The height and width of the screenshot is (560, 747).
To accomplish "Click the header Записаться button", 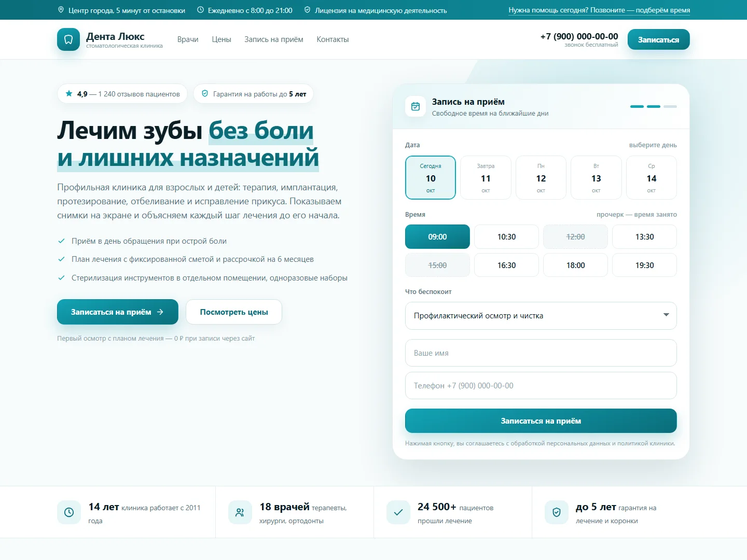I will [x=659, y=39].
